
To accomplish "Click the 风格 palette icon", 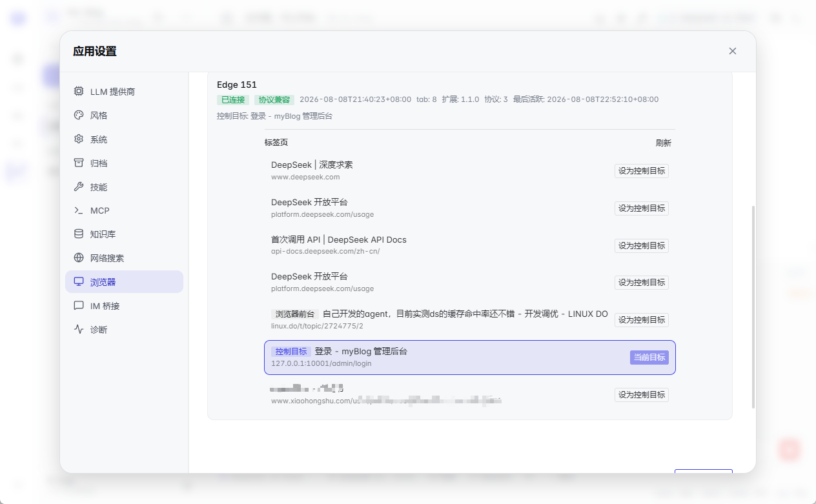I will [79, 116].
